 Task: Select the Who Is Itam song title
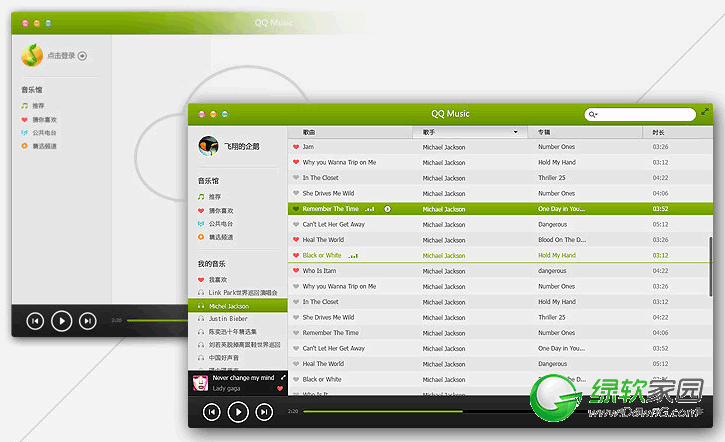coord(319,271)
